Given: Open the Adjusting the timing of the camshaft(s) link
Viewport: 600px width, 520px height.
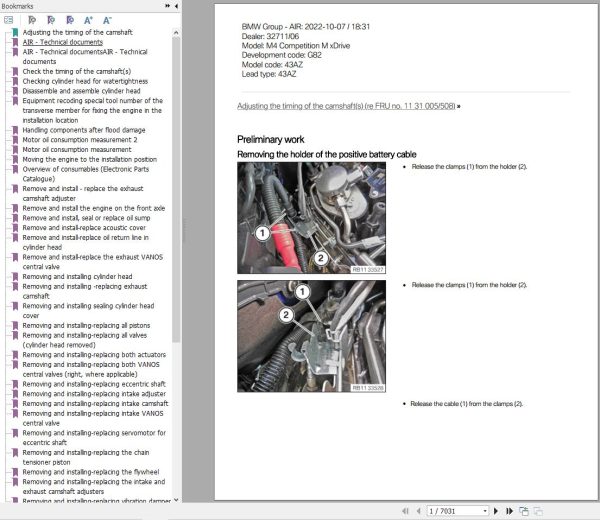Looking at the screenshot, I should [346, 106].
